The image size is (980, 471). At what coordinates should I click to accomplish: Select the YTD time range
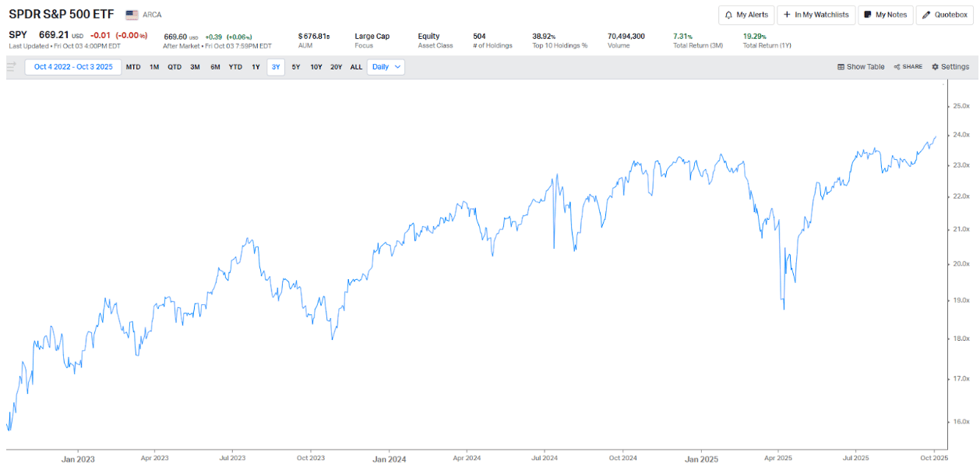[x=235, y=67]
